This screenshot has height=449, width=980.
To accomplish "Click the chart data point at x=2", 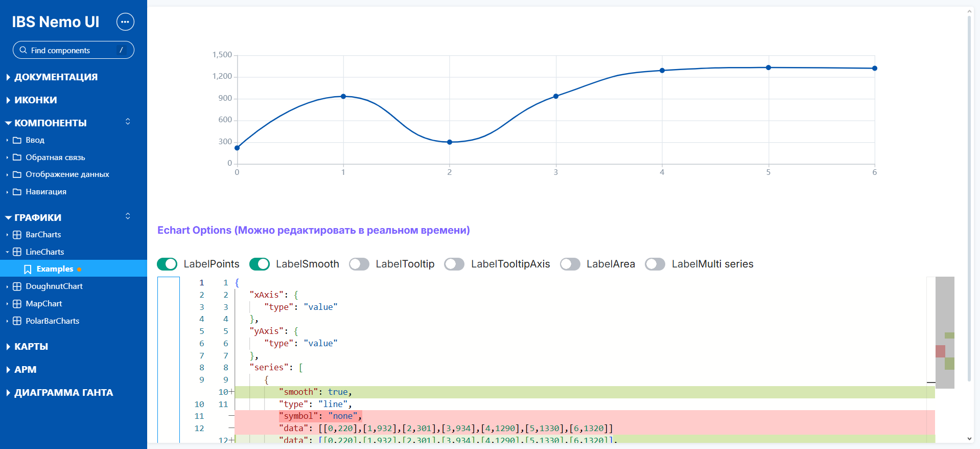I will pyautogui.click(x=450, y=142).
